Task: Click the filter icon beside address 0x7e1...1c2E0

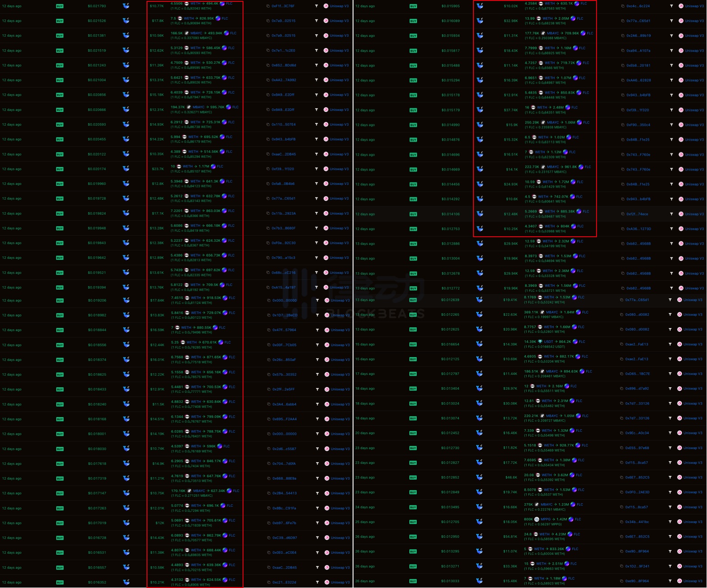Action: pos(316,51)
